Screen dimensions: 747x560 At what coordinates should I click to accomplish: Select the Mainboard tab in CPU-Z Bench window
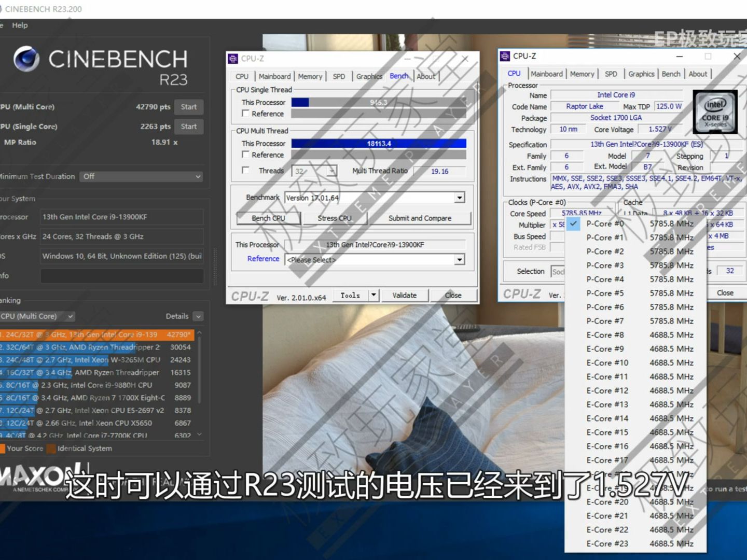click(274, 76)
